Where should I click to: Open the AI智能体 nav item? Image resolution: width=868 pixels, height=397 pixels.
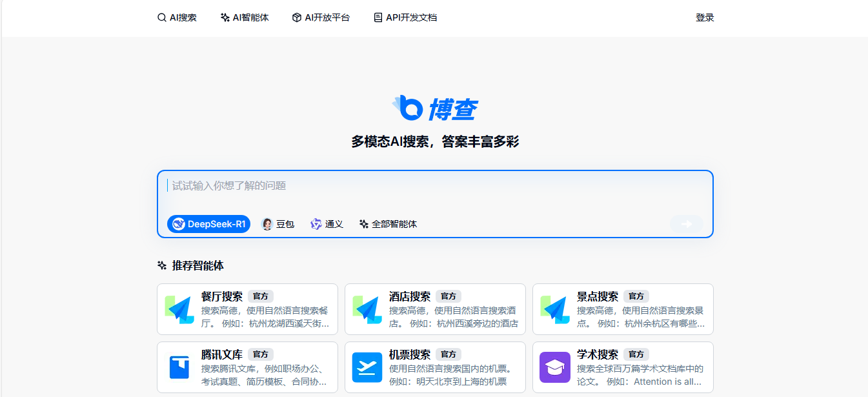tap(245, 17)
